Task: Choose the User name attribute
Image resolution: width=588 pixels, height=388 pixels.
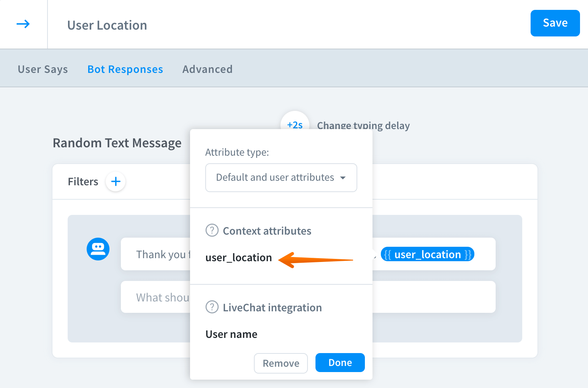Action: [x=231, y=334]
